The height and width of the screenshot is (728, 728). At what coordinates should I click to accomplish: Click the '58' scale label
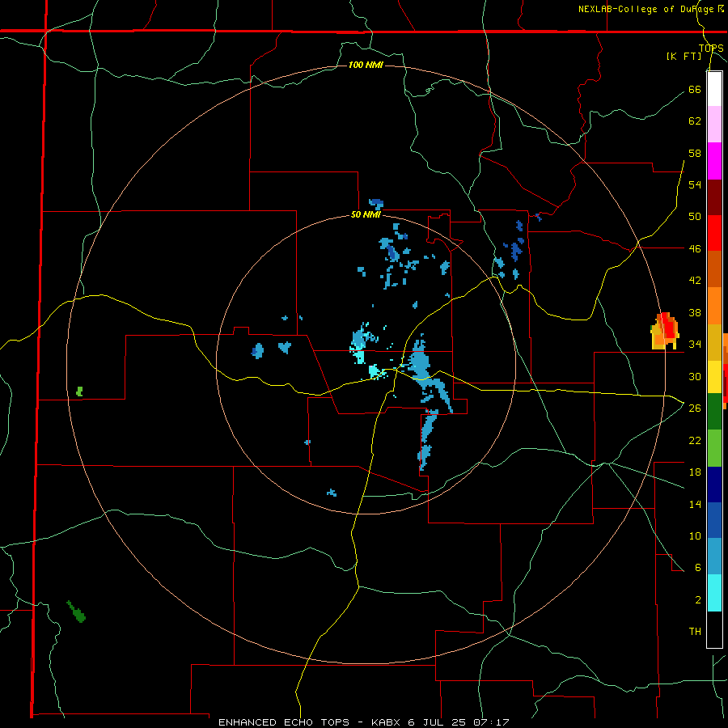point(695,153)
